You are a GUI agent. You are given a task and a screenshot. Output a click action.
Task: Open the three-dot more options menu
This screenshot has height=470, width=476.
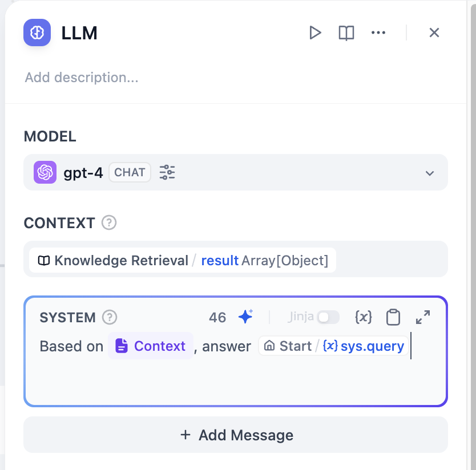378,33
